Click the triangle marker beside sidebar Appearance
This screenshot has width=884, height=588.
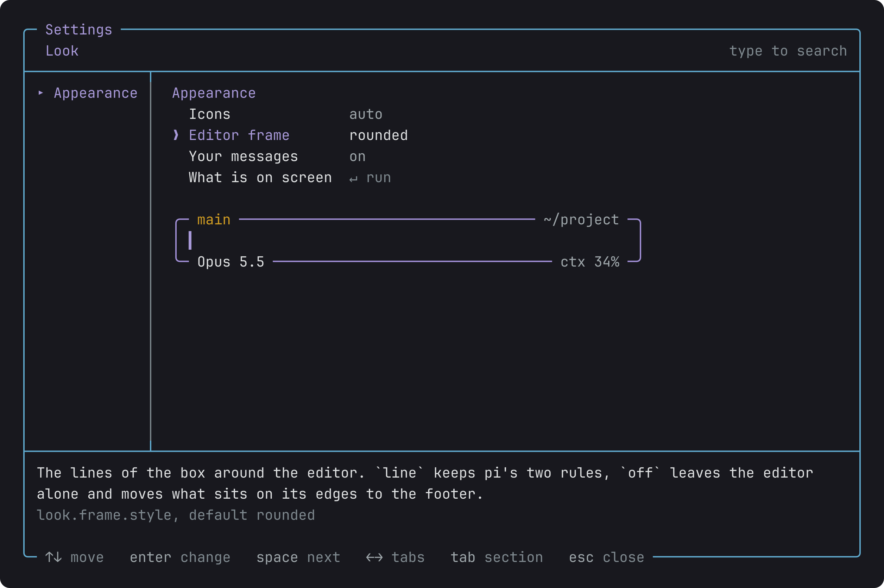pyautogui.click(x=41, y=92)
